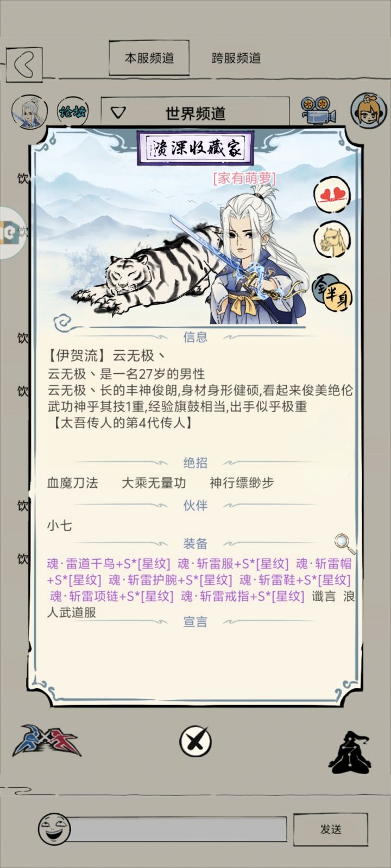Click the 魂·雷道千鸟+S*[星纹] equipment link
Viewport: 391px width, 868px height.
[x=109, y=564]
